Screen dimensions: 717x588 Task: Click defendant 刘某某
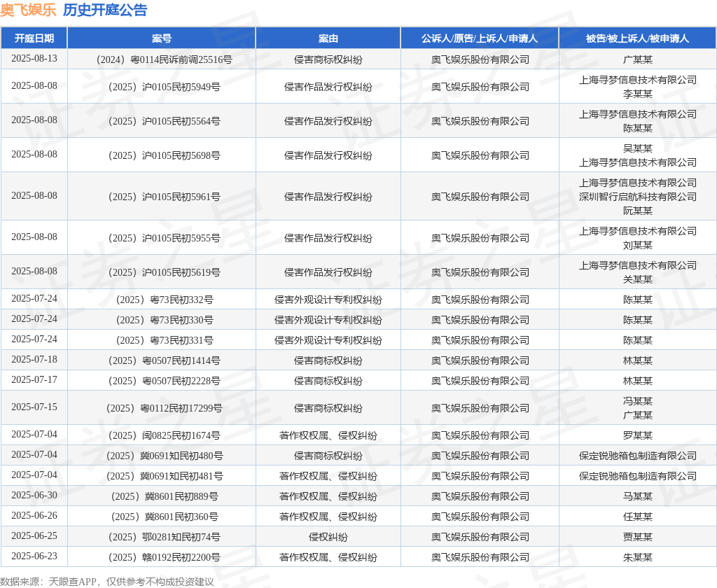coord(637,245)
